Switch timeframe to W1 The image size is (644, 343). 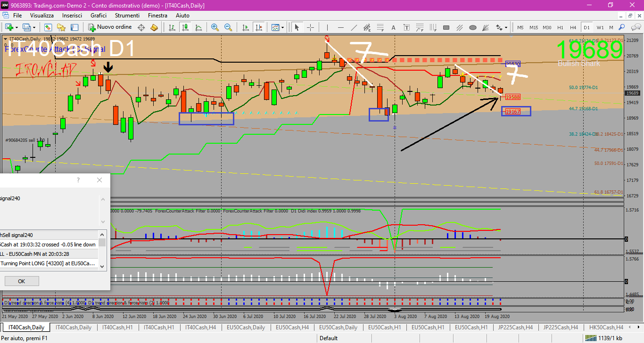coord(600,27)
